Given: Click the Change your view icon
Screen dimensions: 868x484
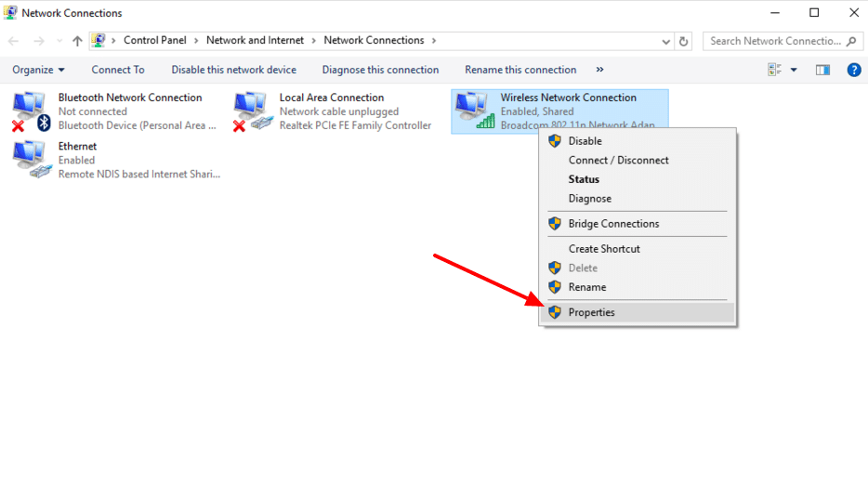Looking at the screenshot, I should point(774,70).
